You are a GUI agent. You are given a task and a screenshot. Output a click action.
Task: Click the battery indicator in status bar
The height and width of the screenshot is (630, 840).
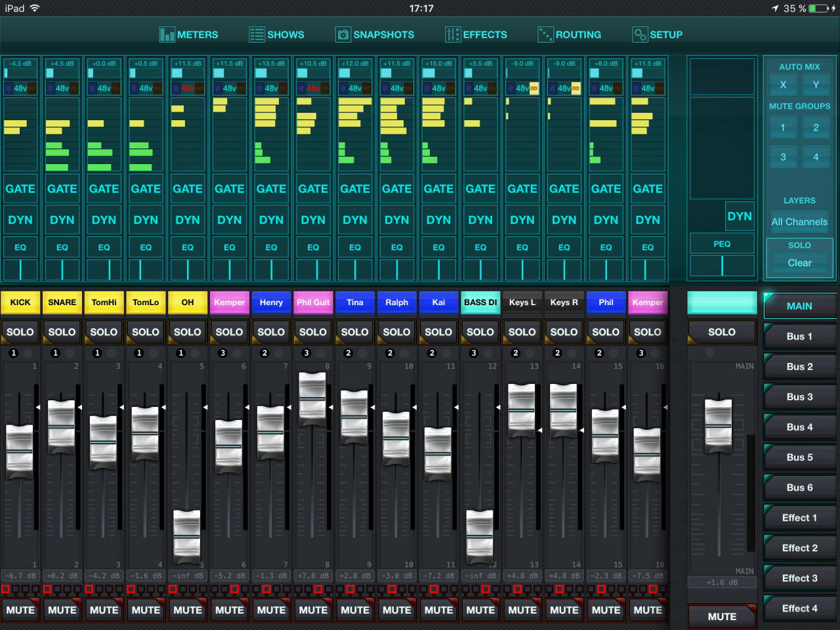click(819, 9)
